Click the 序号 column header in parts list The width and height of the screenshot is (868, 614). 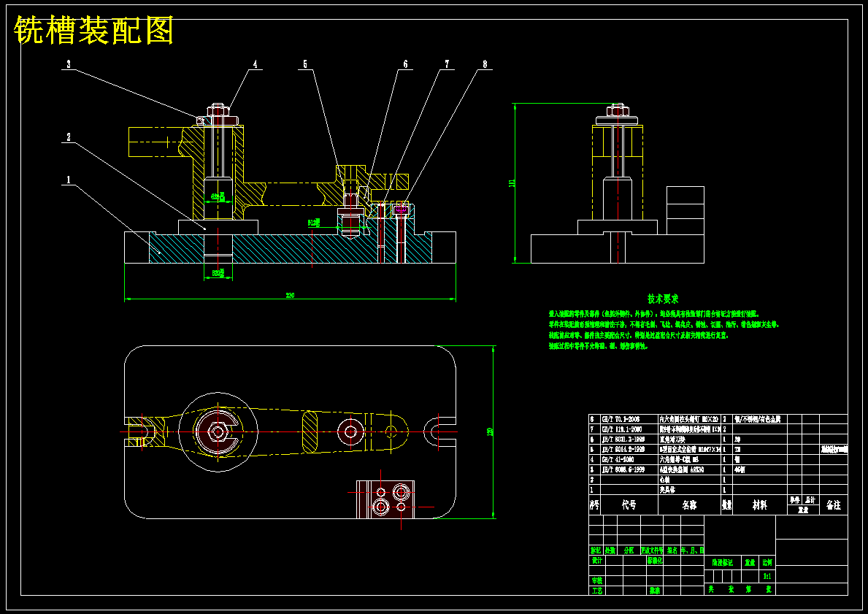click(x=594, y=505)
